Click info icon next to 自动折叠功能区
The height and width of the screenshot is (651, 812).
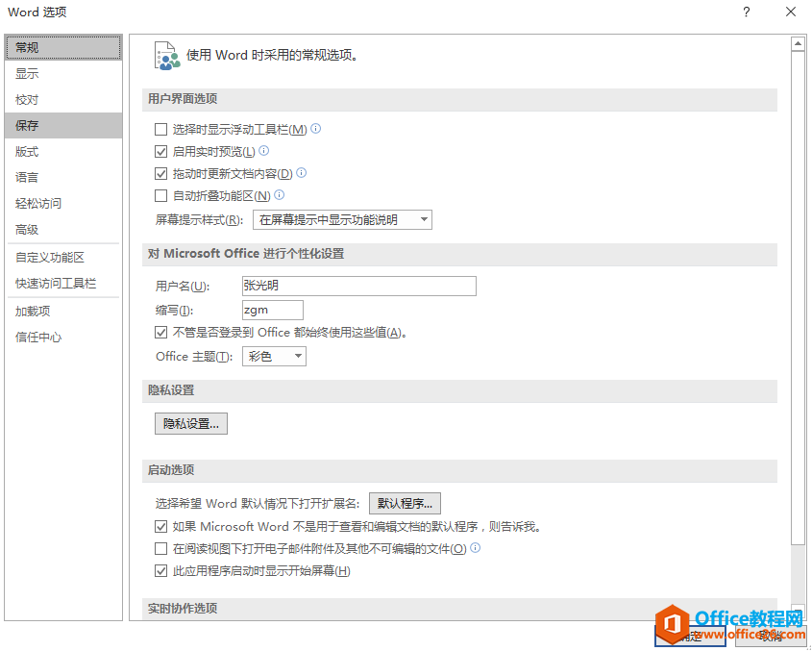(x=279, y=195)
